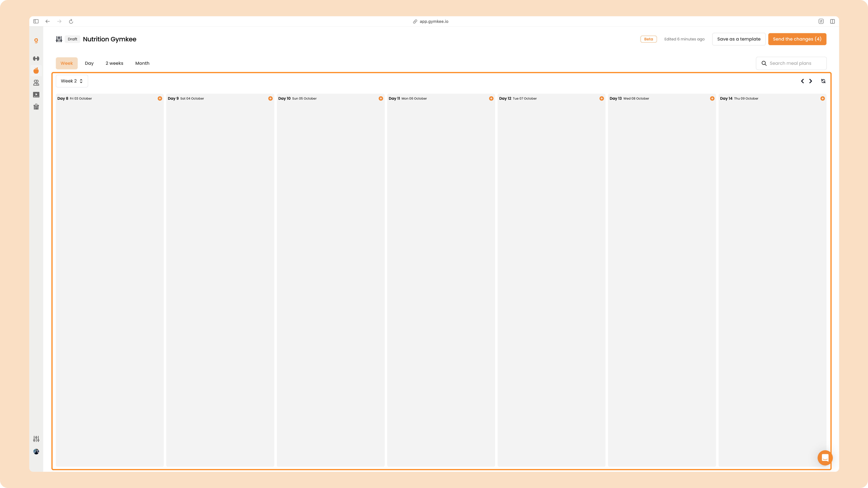
Task: Click Save as a template button
Action: pos(739,39)
